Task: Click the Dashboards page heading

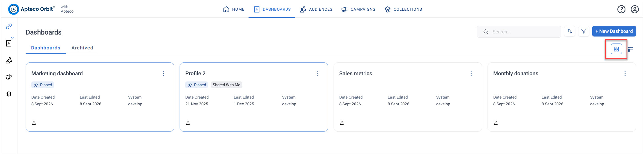Action: pos(44,32)
